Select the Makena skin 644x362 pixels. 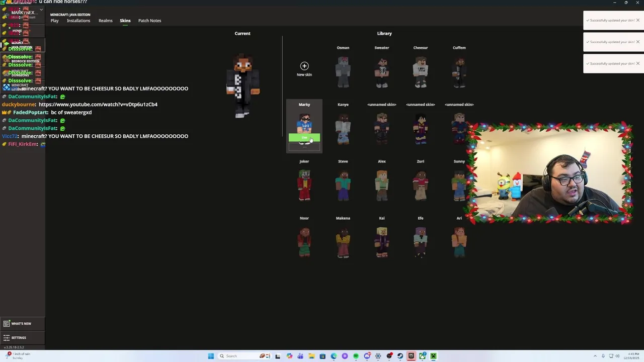(343, 242)
